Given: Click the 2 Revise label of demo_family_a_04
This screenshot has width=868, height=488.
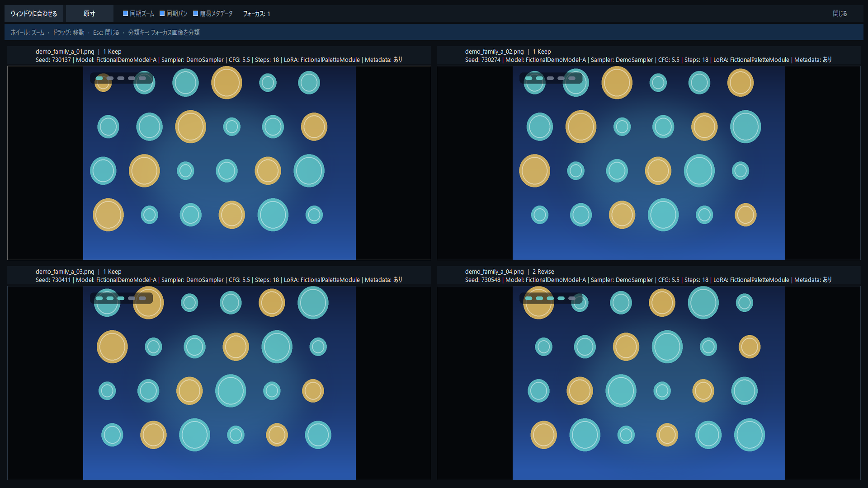Looking at the screenshot, I should tap(543, 272).
